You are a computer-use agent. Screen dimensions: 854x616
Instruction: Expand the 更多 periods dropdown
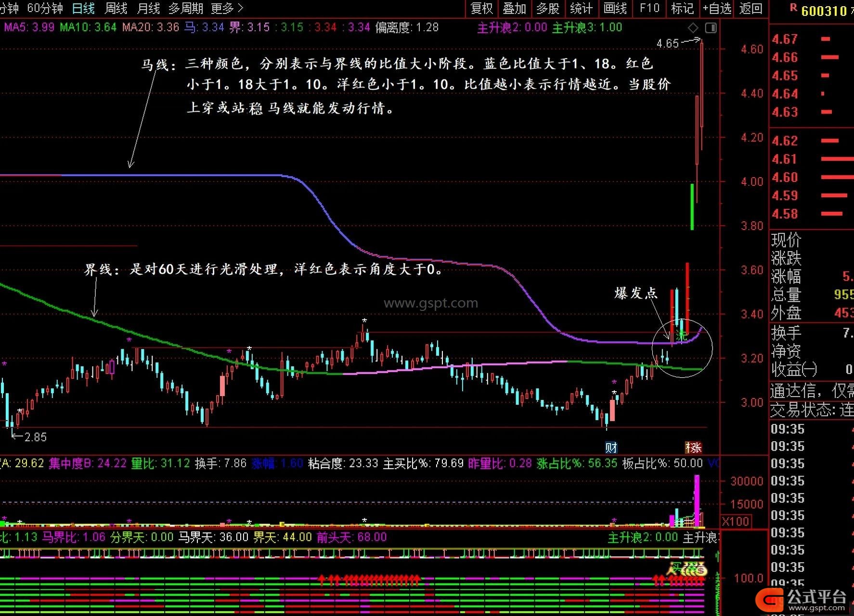pyautogui.click(x=227, y=8)
